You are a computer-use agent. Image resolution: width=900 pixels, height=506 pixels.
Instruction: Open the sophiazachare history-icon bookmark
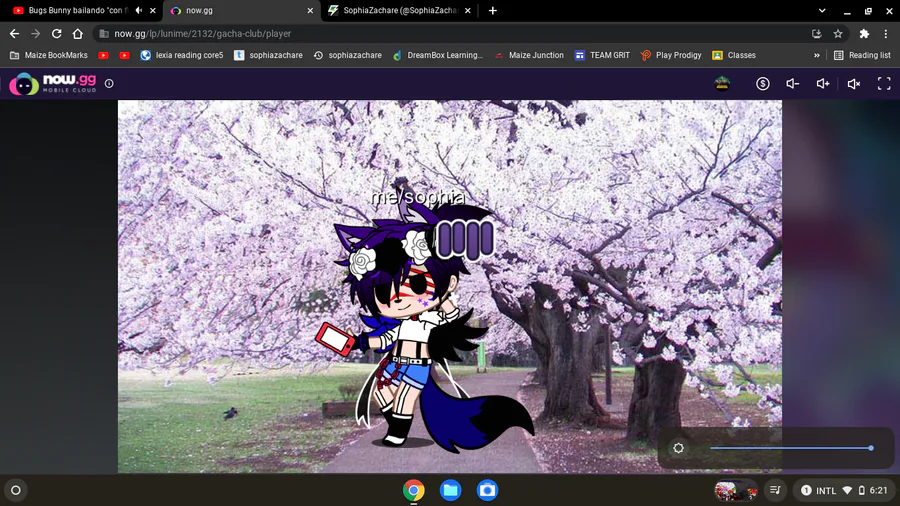coord(347,55)
